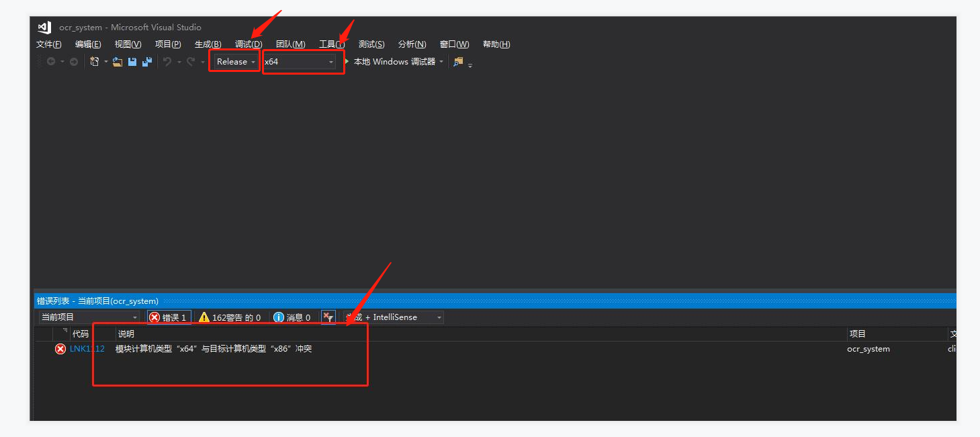Click the ocr_system window title text
The image size is (980, 437).
(x=130, y=28)
